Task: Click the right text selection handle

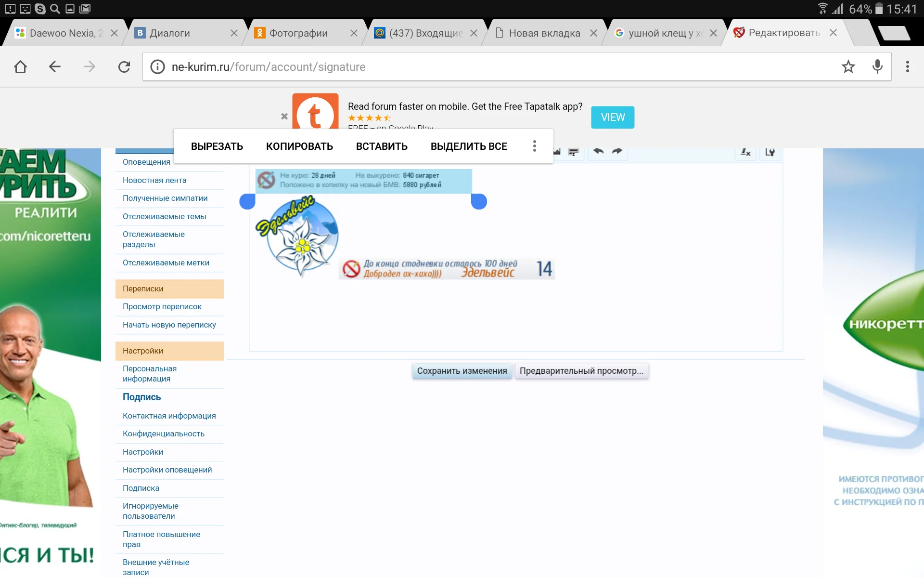Action: coord(479,201)
